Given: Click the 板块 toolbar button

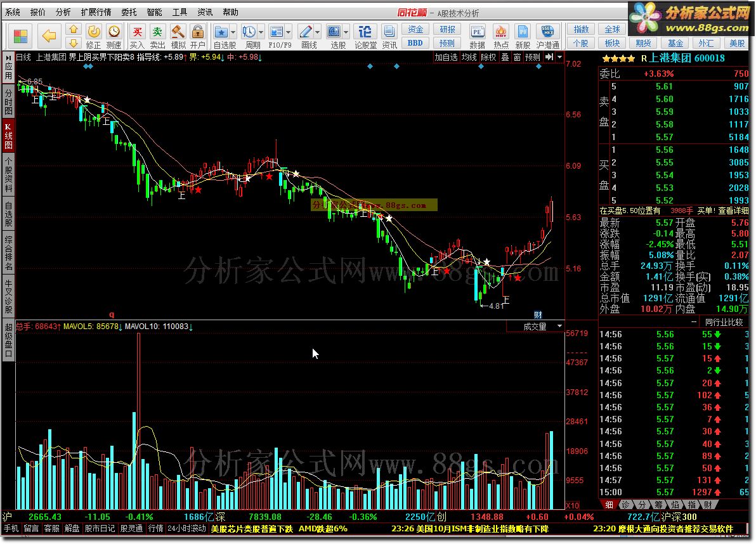Looking at the screenshot, I should [612, 43].
